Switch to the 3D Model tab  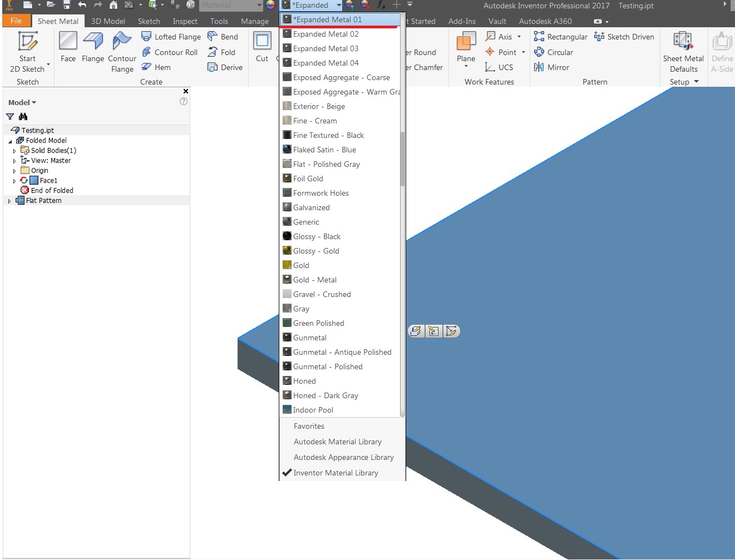coord(107,21)
